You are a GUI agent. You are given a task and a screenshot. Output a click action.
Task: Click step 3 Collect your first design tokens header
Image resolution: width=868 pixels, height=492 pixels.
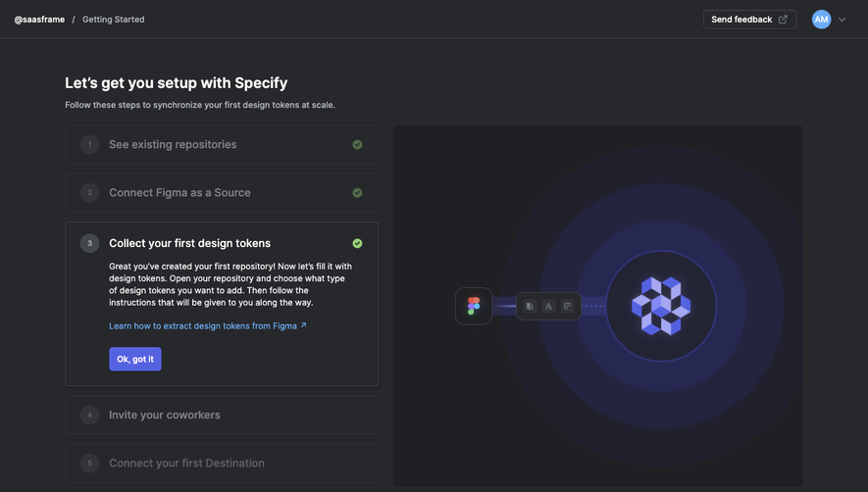tap(190, 243)
